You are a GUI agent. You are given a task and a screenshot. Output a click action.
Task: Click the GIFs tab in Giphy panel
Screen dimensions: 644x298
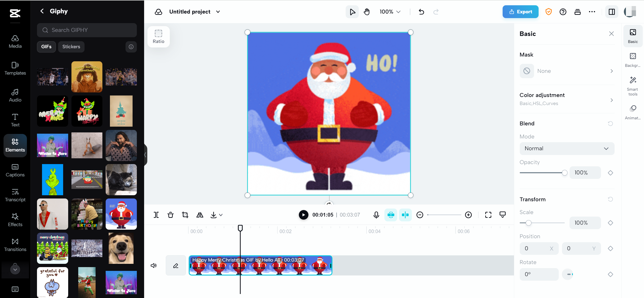coord(46,46)
